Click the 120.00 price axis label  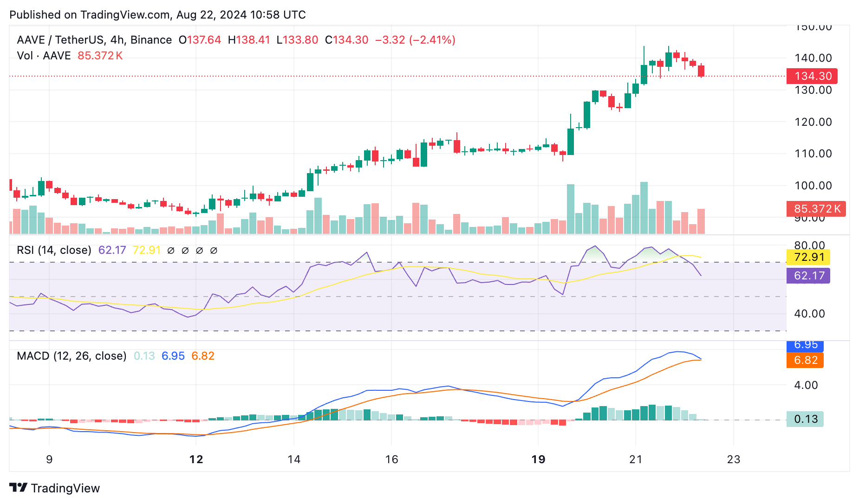[x=813, y=122]
